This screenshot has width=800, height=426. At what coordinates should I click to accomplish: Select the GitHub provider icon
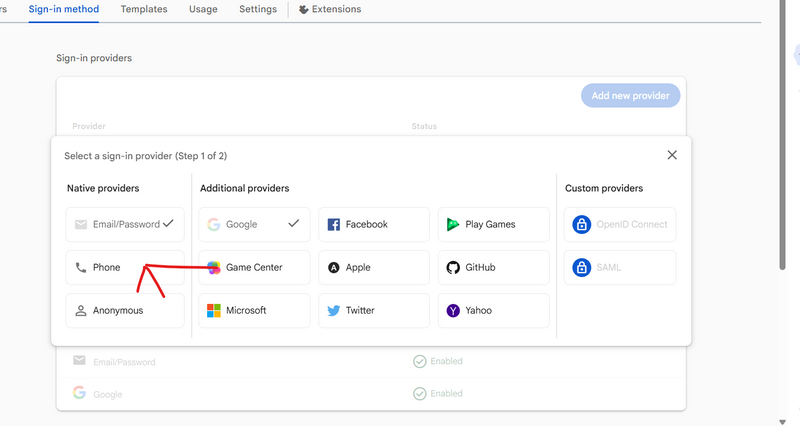(453, 268)
